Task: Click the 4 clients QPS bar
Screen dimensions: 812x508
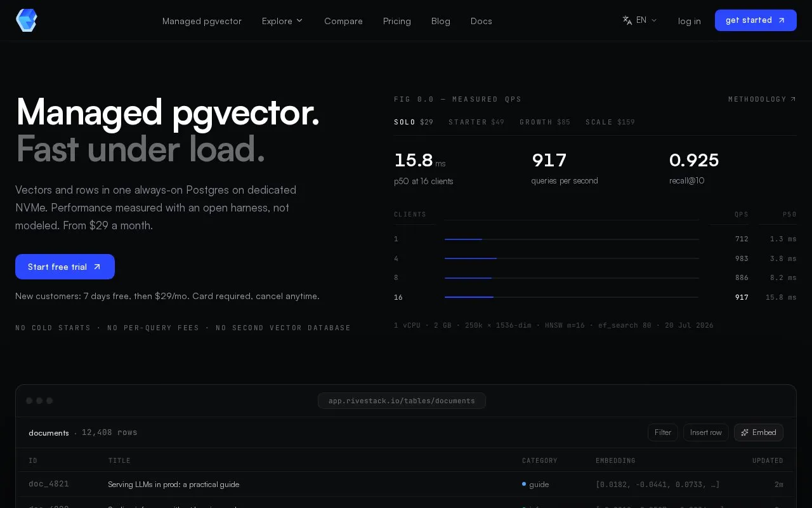Action: tap(572, 258)
